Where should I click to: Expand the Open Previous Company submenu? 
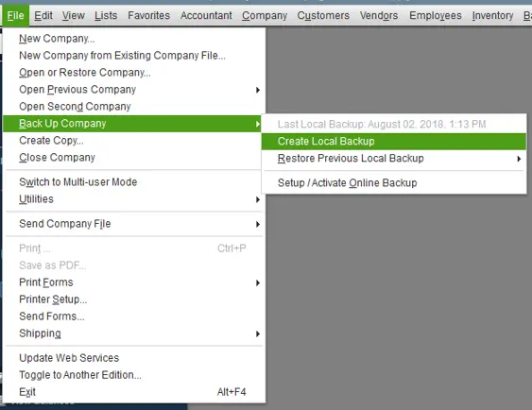(x=134, y=90)
